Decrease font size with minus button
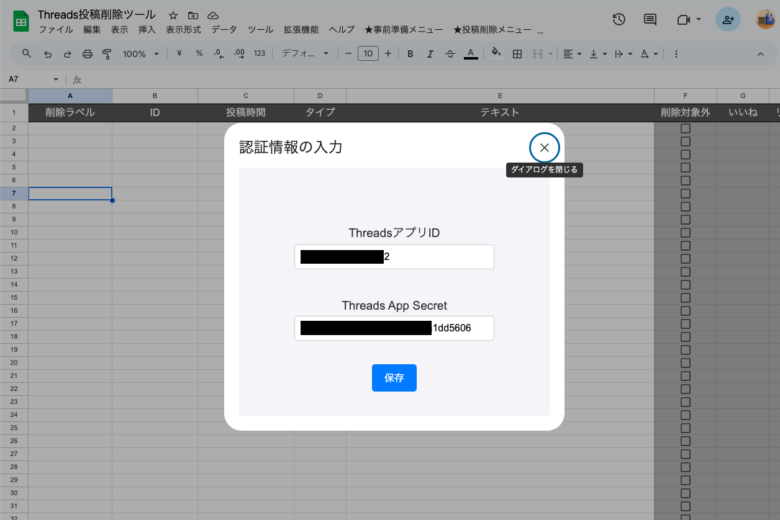 [x=348, y=54]
